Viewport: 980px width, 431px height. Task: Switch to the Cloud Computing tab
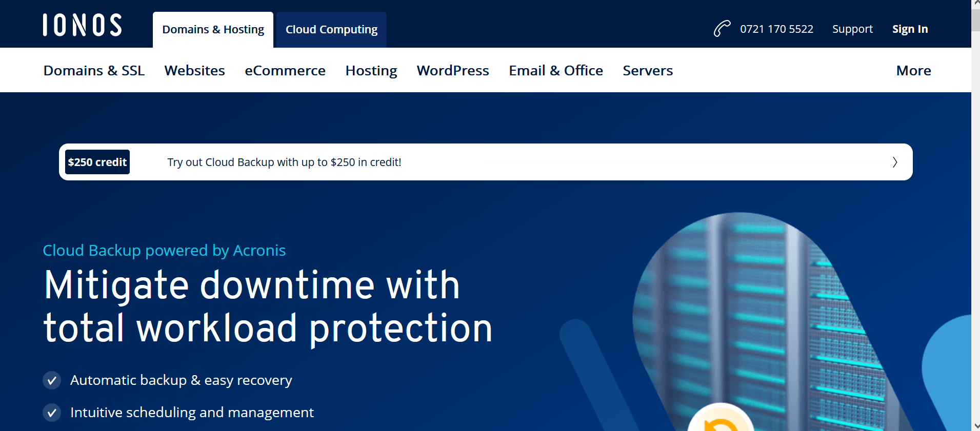331,30
